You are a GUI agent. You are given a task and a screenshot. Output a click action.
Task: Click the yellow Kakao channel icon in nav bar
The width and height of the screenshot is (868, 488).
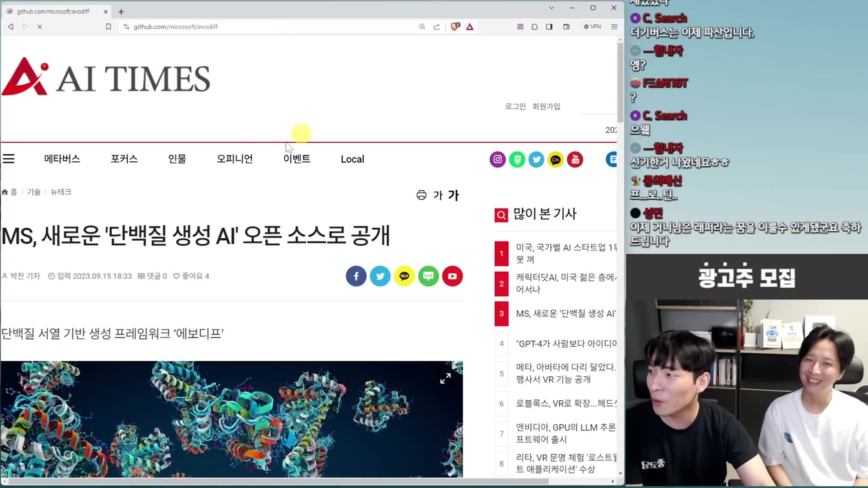pos(555,159)
